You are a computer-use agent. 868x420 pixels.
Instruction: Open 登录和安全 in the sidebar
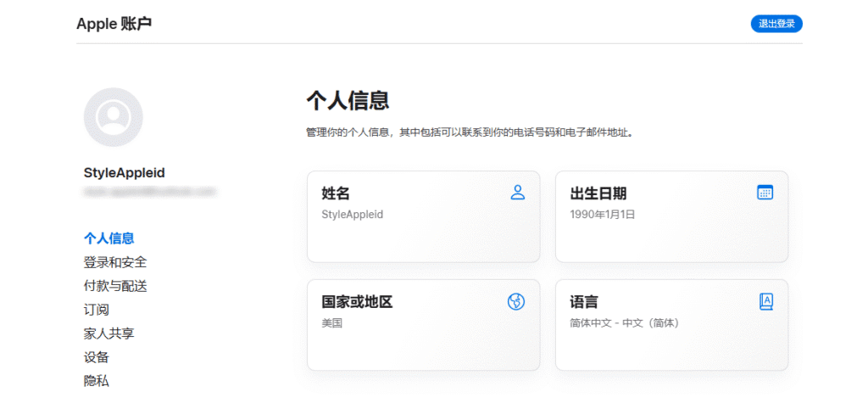coord(115,262)
